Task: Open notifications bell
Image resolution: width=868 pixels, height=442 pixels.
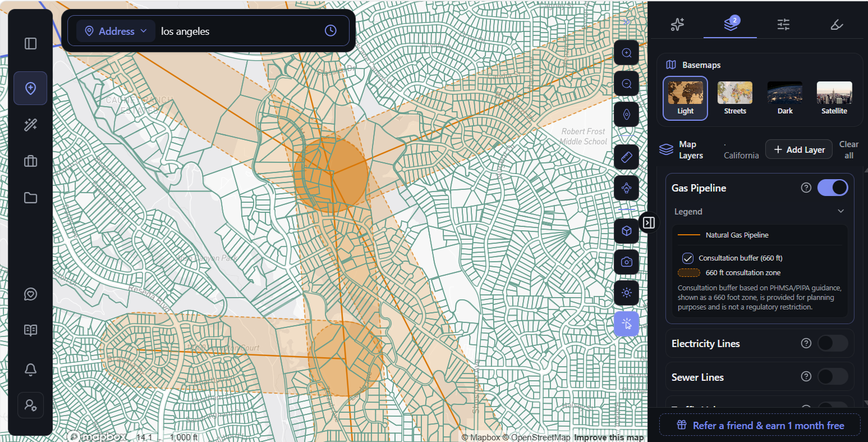Action: click(31, 369)
